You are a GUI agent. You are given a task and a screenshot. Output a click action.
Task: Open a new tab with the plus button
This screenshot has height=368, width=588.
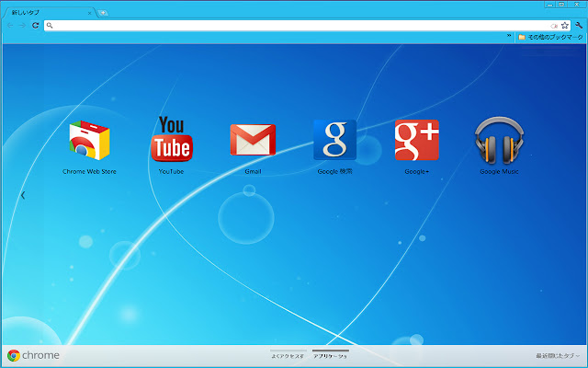tap(103, 13)
